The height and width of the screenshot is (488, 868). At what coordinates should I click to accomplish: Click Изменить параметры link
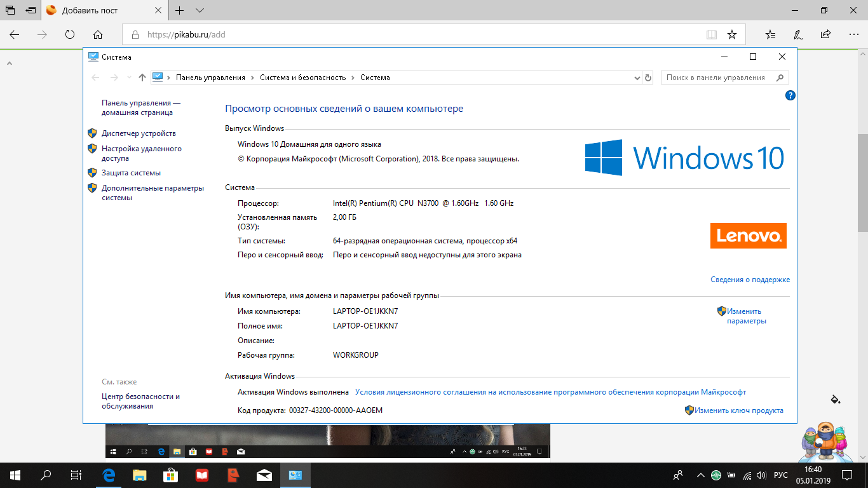coord(747,316)
